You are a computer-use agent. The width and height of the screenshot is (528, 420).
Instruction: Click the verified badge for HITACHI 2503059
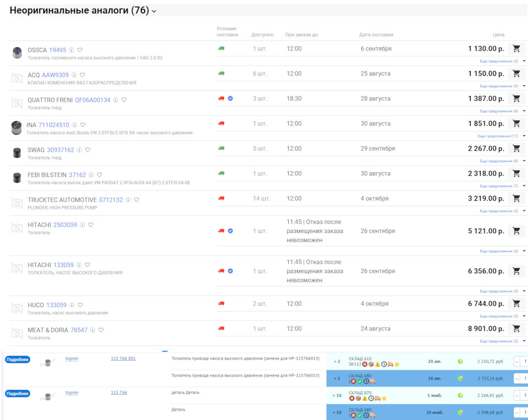pos(230,231)
